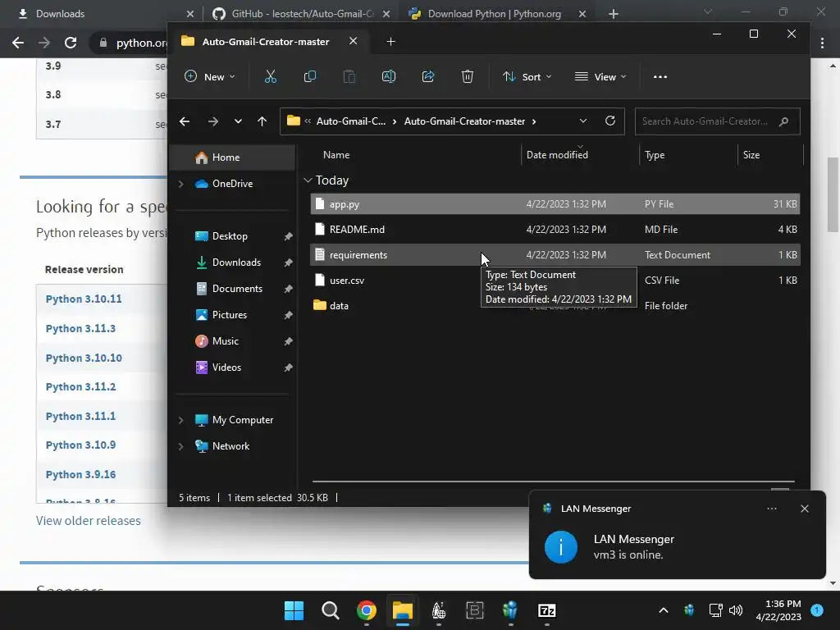840x630 pixels.
Task: Select the app.py file
Action: [555, 204]
